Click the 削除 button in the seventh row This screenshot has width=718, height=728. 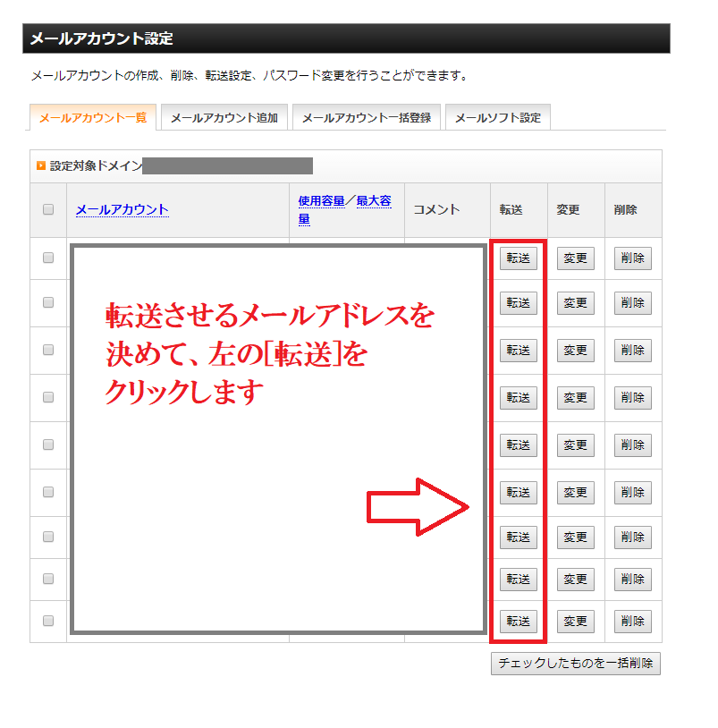633,538
